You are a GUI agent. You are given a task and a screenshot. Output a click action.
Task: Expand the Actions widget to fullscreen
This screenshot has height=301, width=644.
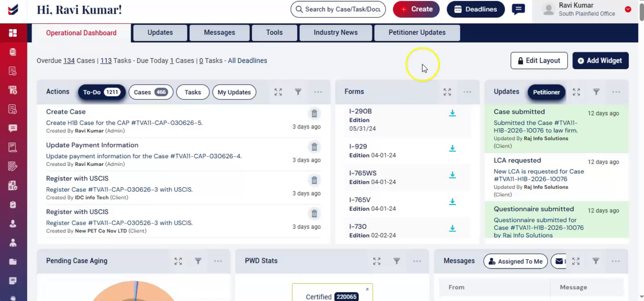tap(278, 92)
